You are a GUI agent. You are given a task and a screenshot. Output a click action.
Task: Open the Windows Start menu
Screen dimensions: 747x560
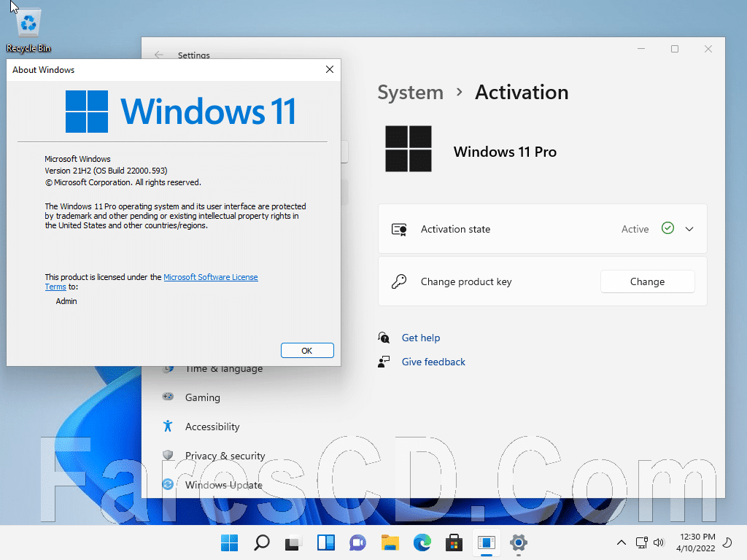[x=229, y=542]
